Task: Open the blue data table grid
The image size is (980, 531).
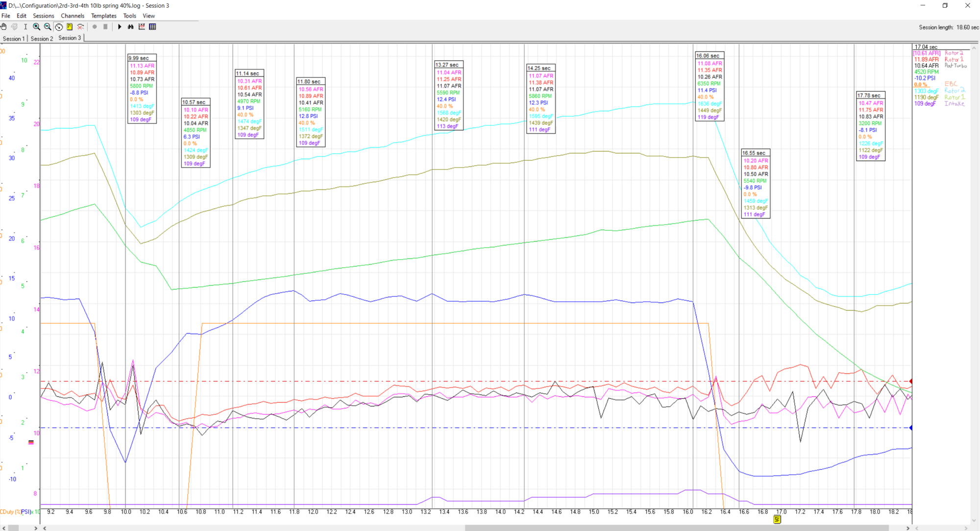Action: 152,27
